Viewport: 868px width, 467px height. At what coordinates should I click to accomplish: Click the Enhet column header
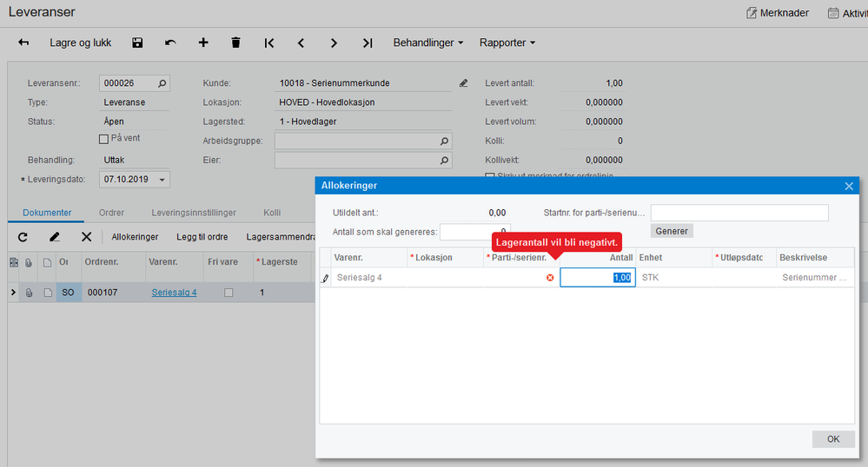tap(673, 258)
